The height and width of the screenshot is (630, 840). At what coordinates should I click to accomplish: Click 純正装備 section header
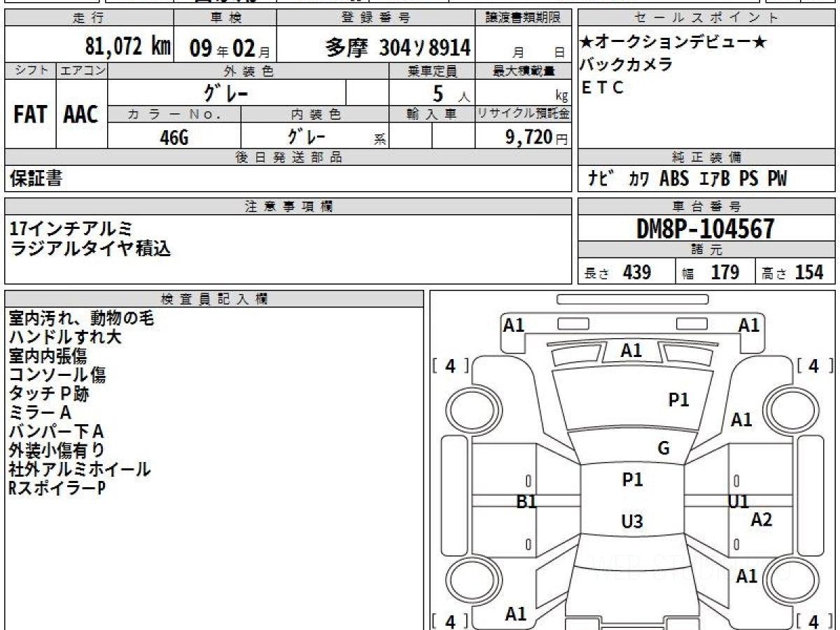(706, 157)
